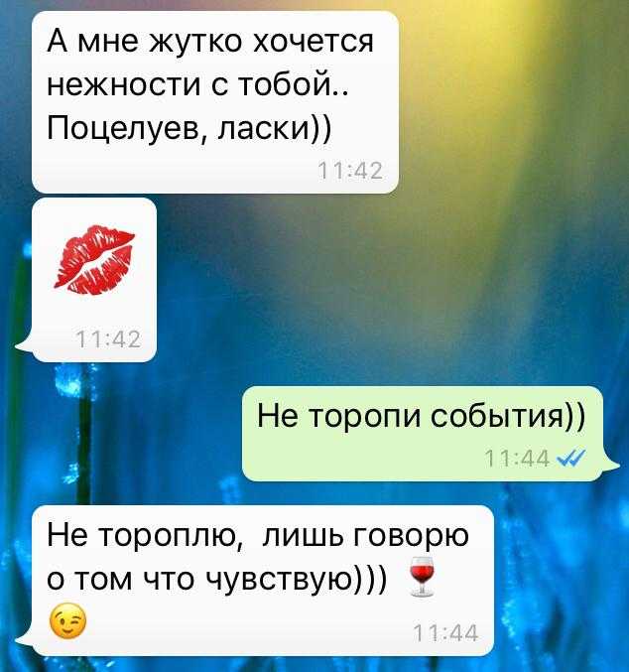Tap the winking face emoji

67,621
